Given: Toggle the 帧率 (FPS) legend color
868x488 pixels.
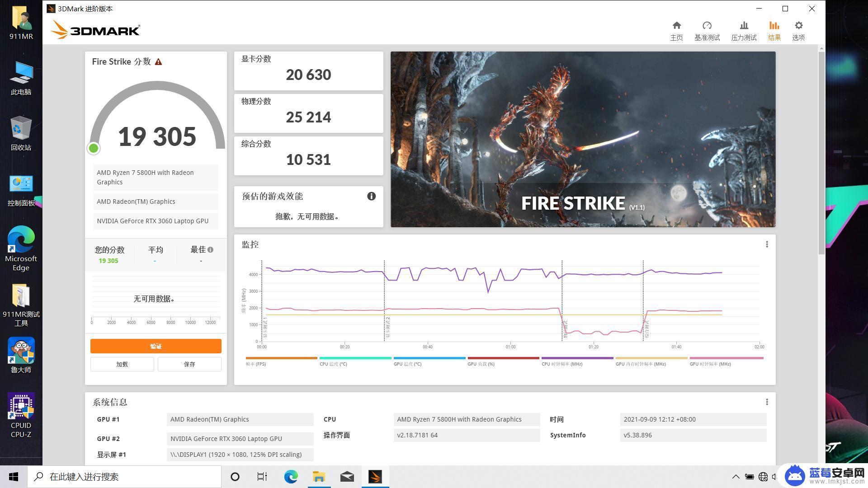Looking at the screenshot, I should pos(281,358).
